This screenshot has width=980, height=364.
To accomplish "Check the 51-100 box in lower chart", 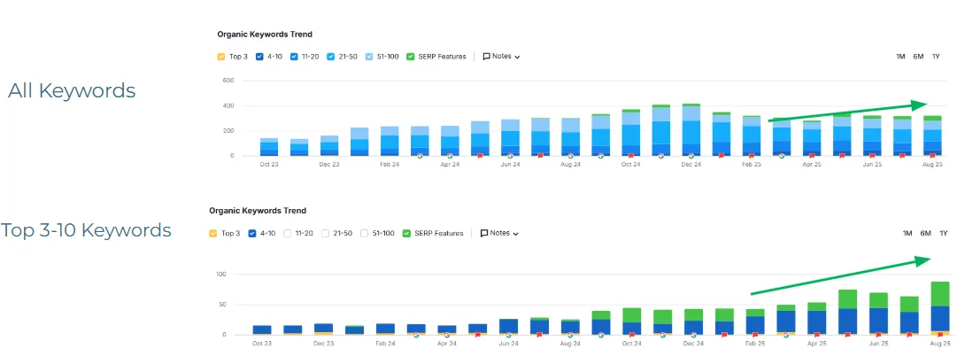I will (364, 234).
